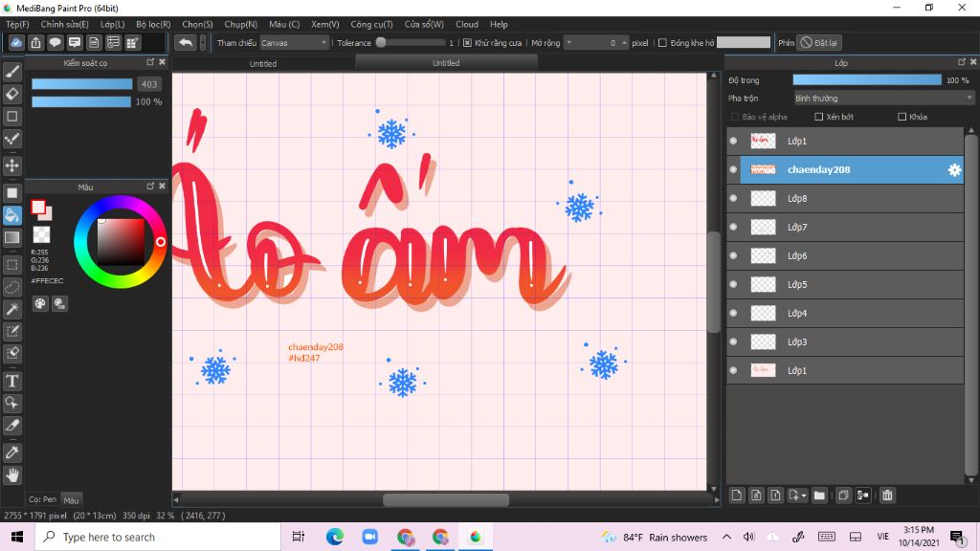
Task: Open gear settings of chaenday208 layer
Action: pyautogui.click(x=954, y=170)
